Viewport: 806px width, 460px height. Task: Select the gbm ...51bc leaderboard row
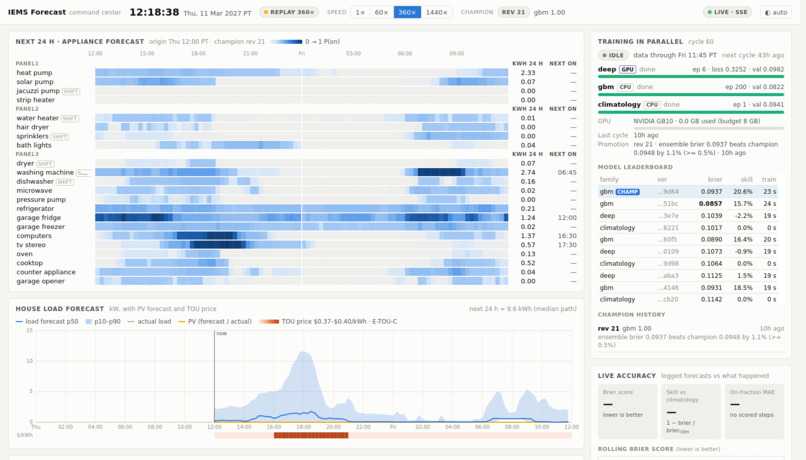tap(688, 204)
